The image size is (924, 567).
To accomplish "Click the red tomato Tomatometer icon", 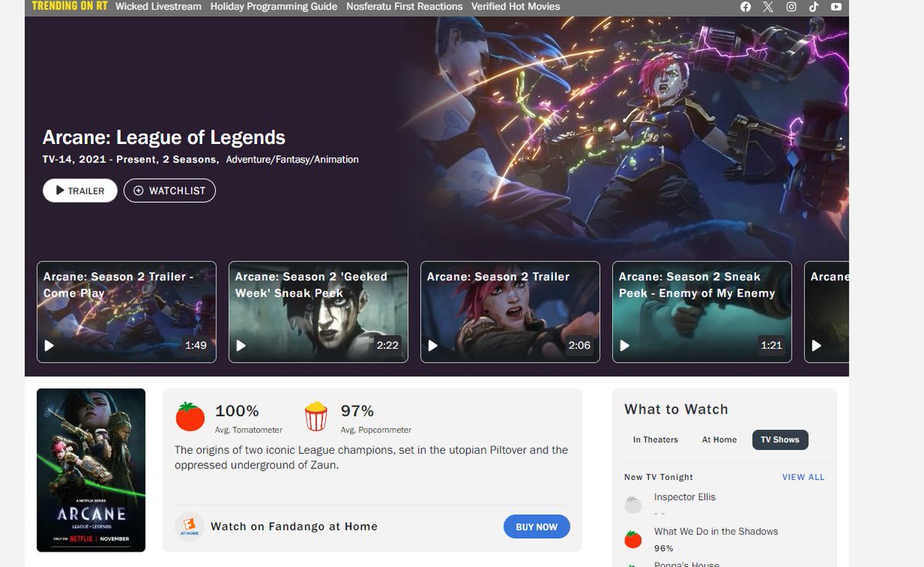I will tap(190, 417).
